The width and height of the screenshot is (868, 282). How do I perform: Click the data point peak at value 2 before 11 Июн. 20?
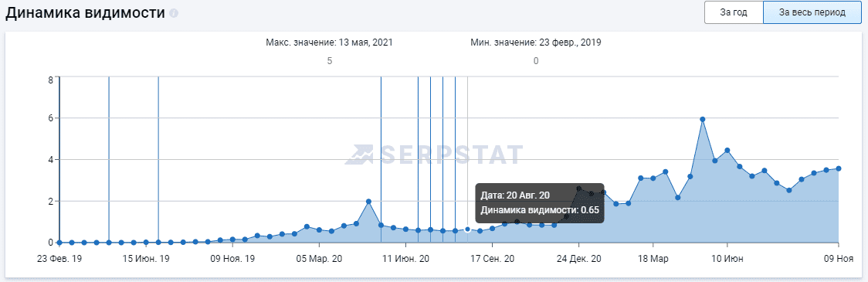(368, 202)
